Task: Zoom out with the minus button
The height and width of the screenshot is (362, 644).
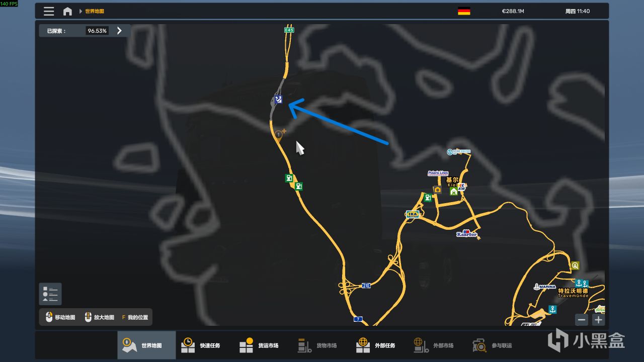Action: [x=582, y=319]
